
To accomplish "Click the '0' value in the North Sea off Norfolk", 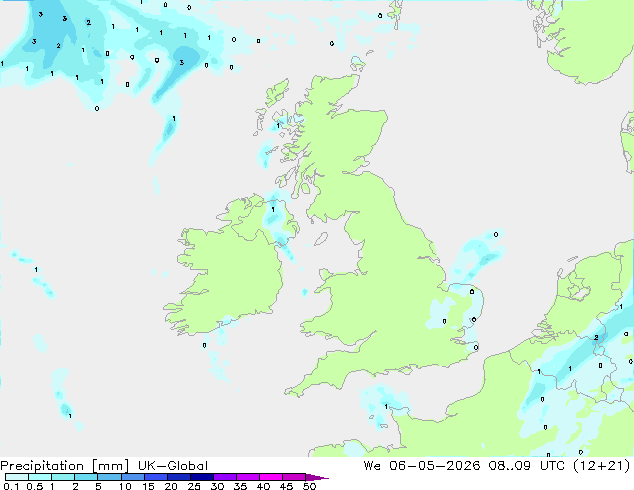I will click(496, 234).
